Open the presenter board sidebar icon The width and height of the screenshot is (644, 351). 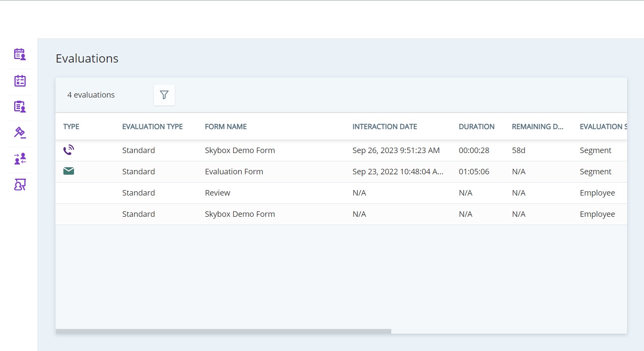click(20, 185)
